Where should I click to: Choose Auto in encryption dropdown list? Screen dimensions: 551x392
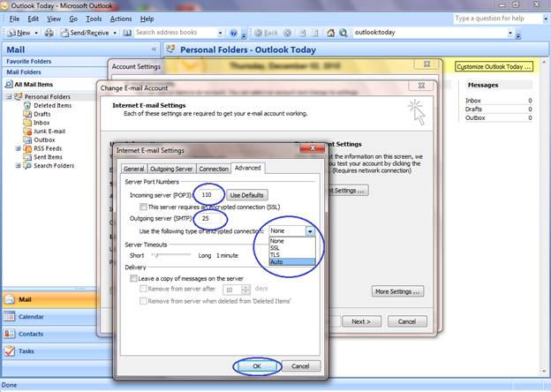pos(292,262)
